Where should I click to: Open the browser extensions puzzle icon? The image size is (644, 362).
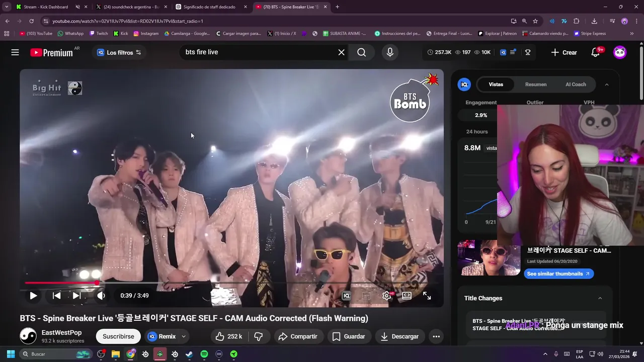tap(577, 21)
